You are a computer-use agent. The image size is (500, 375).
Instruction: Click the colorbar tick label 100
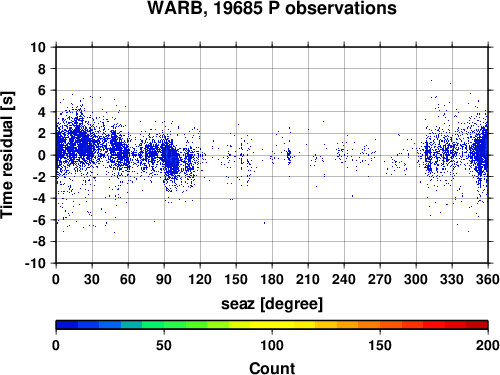pos(272,345)
